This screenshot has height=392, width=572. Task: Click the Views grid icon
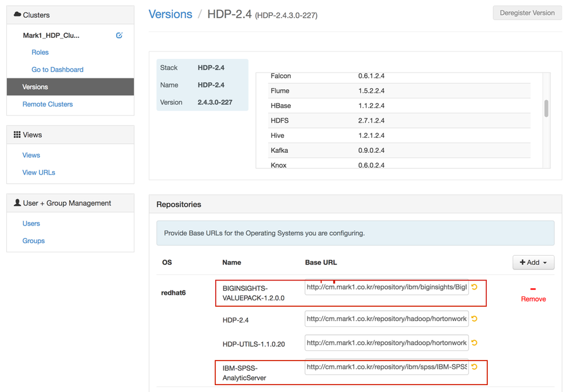17,134
